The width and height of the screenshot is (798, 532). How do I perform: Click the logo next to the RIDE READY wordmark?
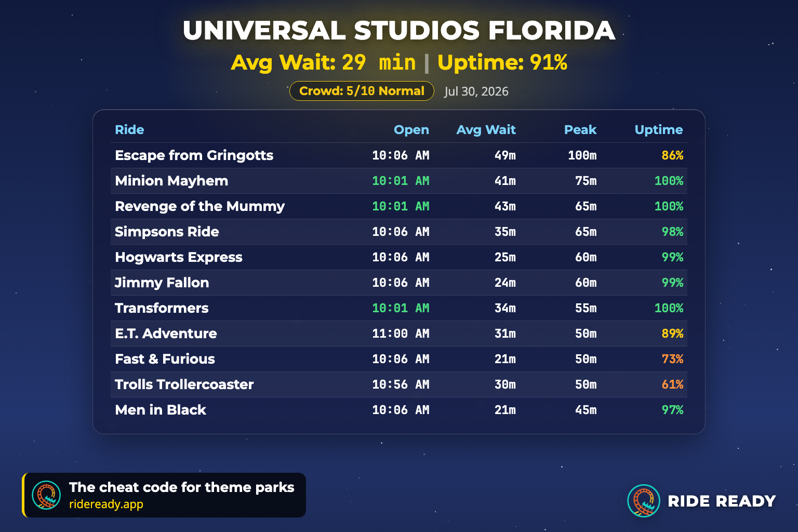pyautogui.click(x=644, y=501)
